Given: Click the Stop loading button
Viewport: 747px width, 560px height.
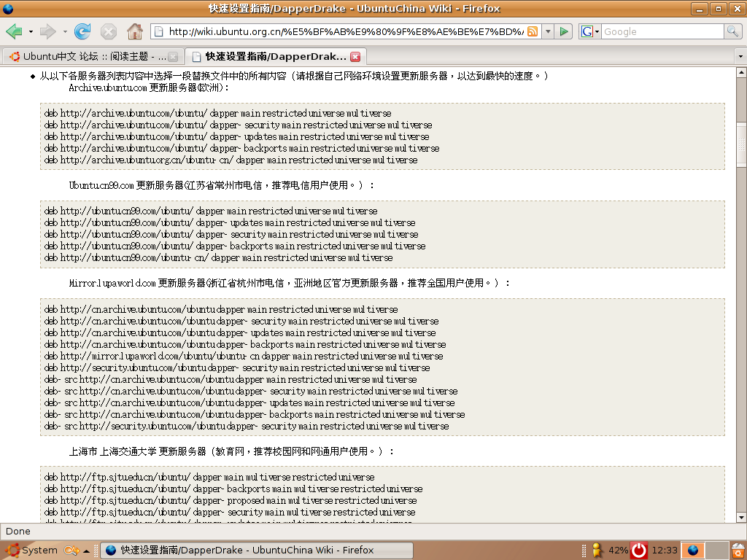Looking at the screenshot, I should pyautogui.click(x=109, y=32).
